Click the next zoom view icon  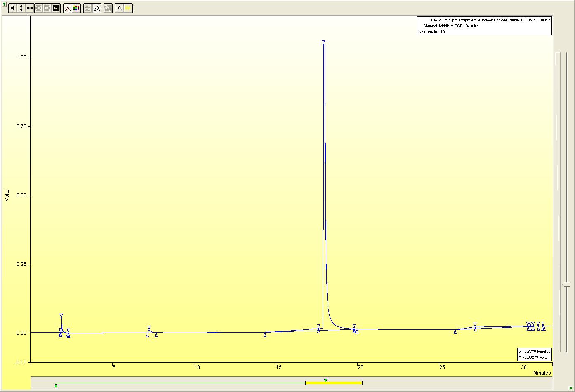(47, 8)
